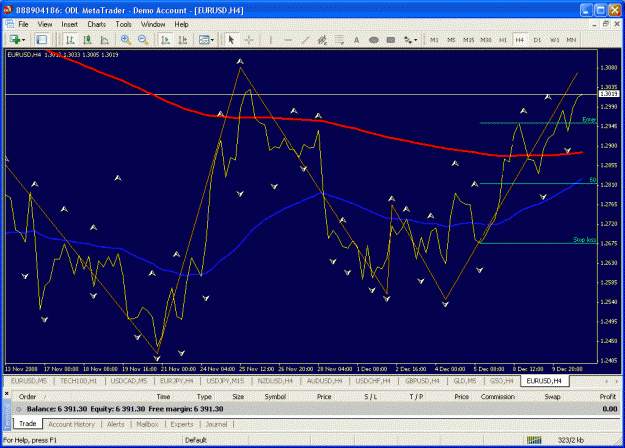Click the Profit column header

608,397
